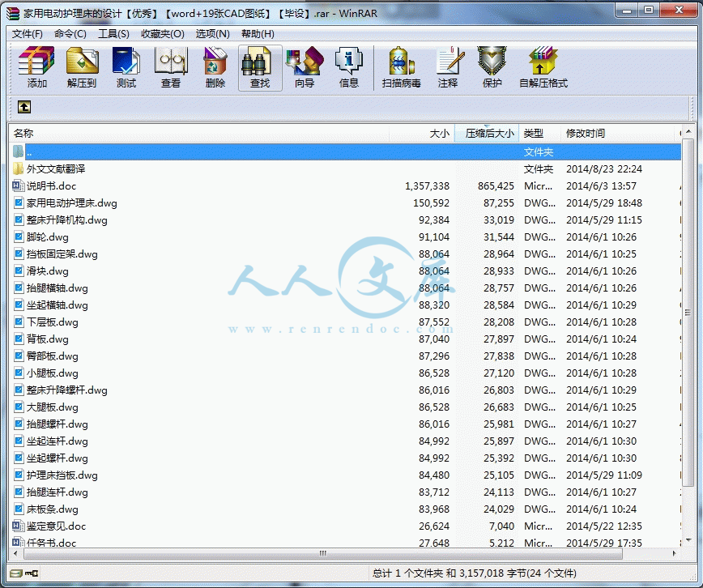
Task: Go up one folder level button
Action: click(x=24, y=107)
